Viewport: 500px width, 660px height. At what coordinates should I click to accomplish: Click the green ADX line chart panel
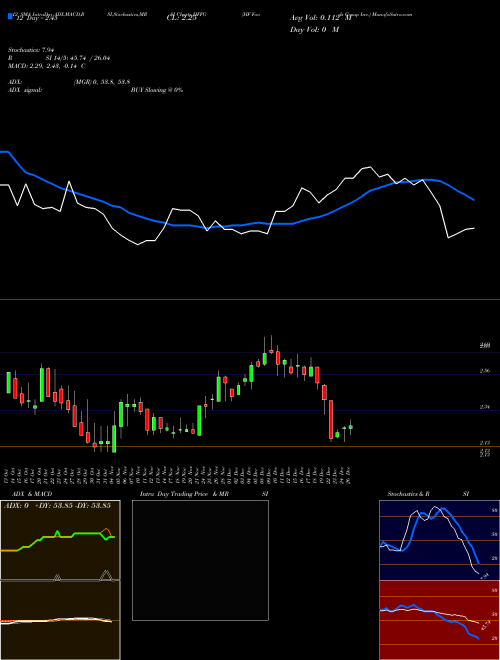60,540
